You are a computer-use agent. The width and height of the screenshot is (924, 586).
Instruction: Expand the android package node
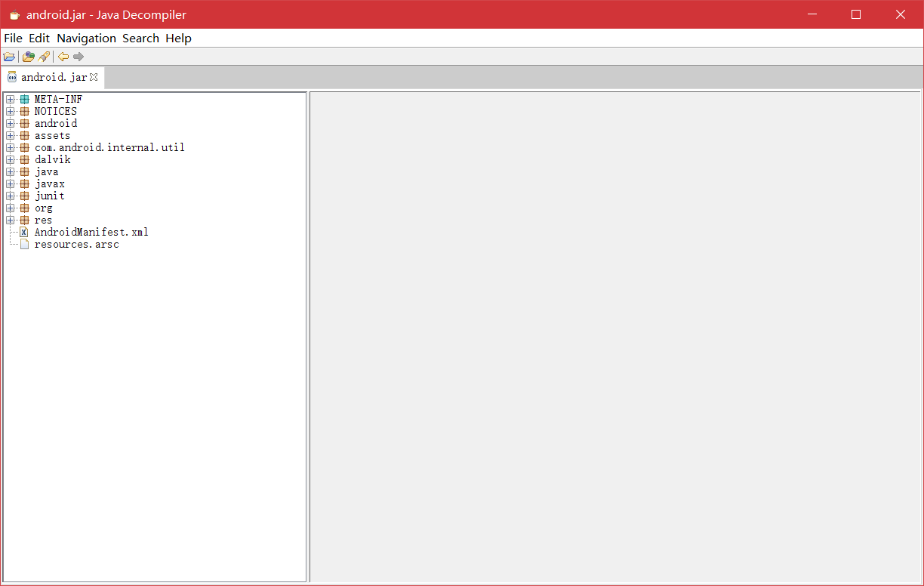click(10, 123)
